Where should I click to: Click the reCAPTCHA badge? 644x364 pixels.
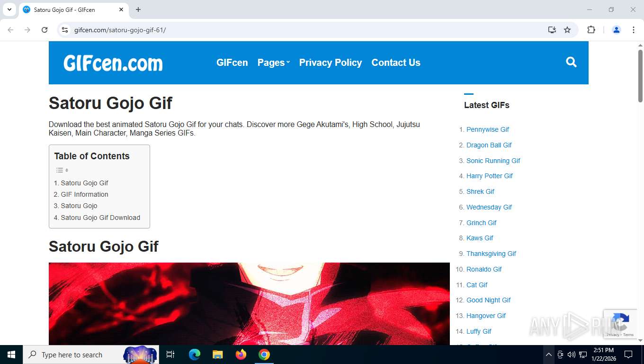pyautogui.click(x=619, y=324)
